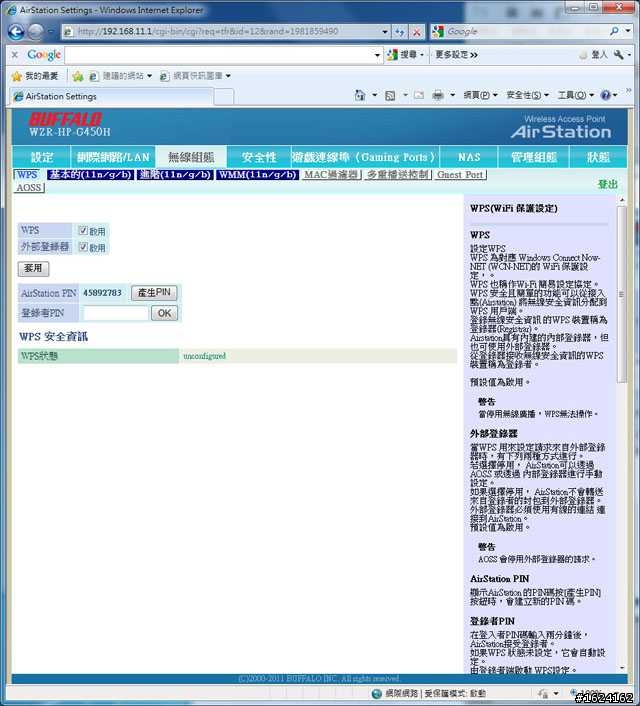Click the Google toolbar search (搜尋) button

coord(402,55)
